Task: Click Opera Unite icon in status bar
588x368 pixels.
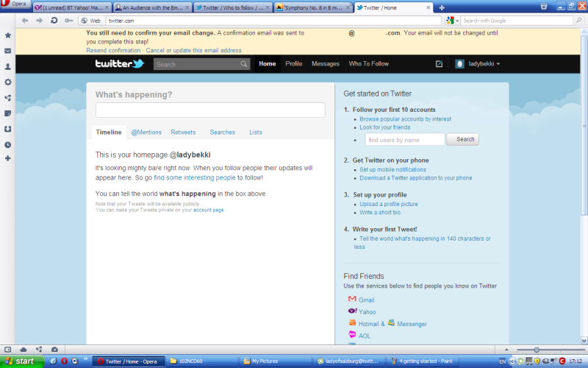Action: click(x=39, y=349)
